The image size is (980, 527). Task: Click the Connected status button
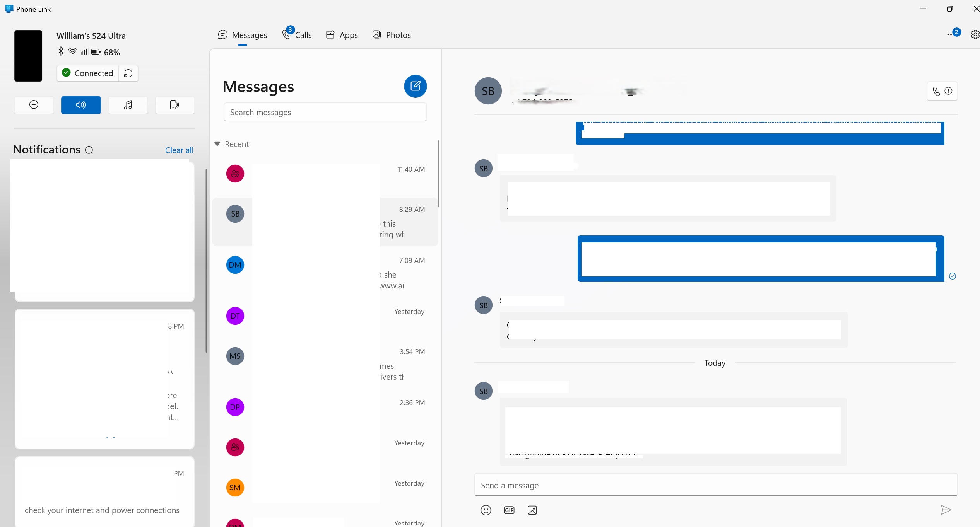click(x=88, y=73)
